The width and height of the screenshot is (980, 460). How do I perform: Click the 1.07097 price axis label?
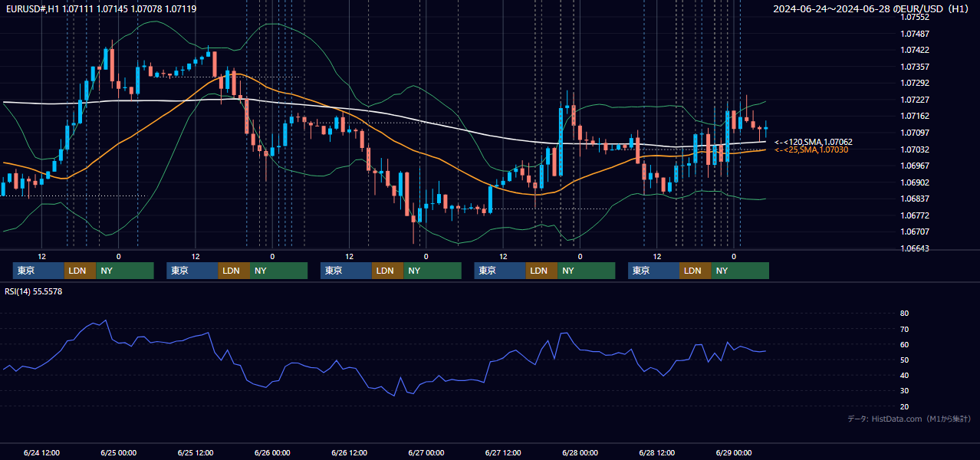[x=914, y=133]
